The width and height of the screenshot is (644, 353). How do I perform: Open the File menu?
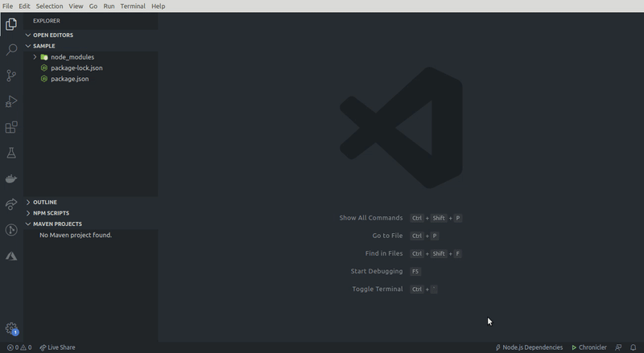7,6
